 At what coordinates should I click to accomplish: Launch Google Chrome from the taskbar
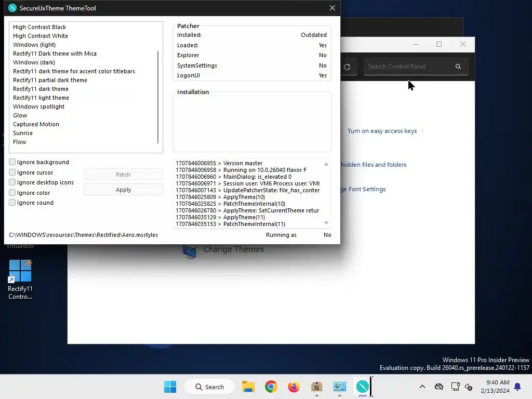[271, 387]
